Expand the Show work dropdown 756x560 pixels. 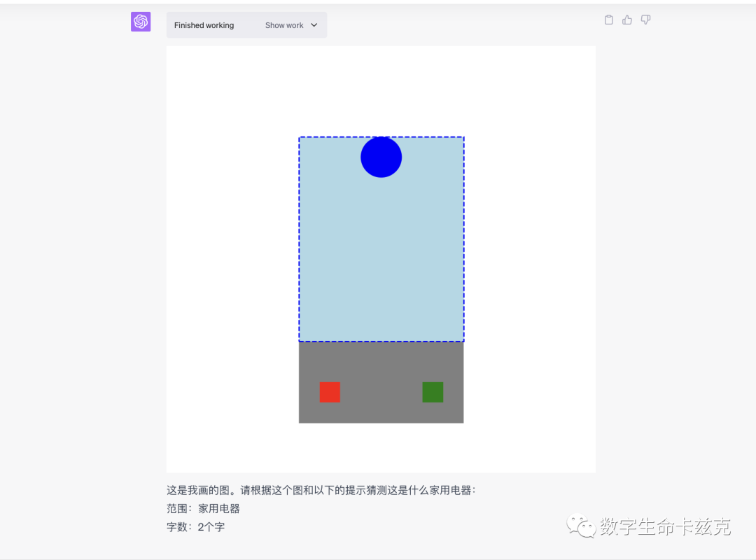(290, 25)
